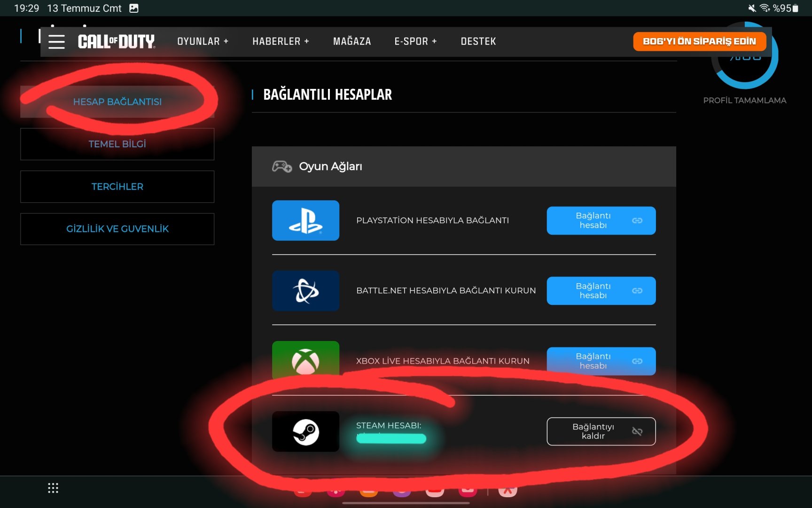
Task: Click Bağlantıyı kaldır for the Steam account
Action: 601,431
